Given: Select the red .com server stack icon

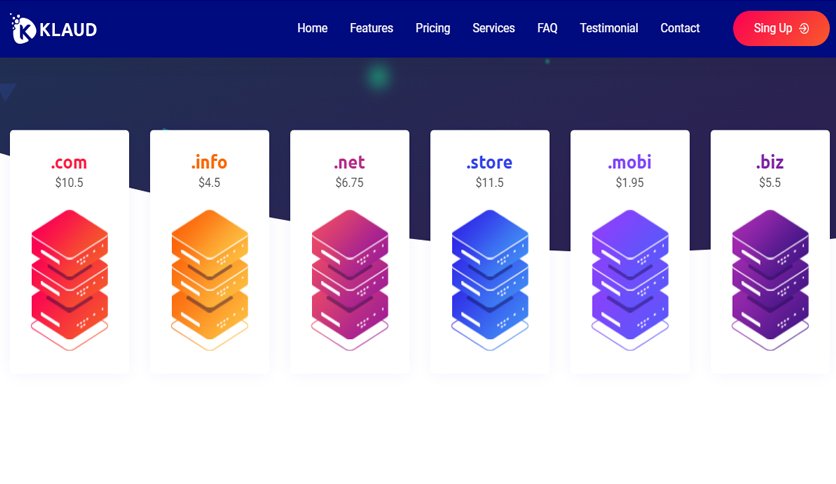Looking at the screenshot, I should pyautogui.click(x=70, y=280).
